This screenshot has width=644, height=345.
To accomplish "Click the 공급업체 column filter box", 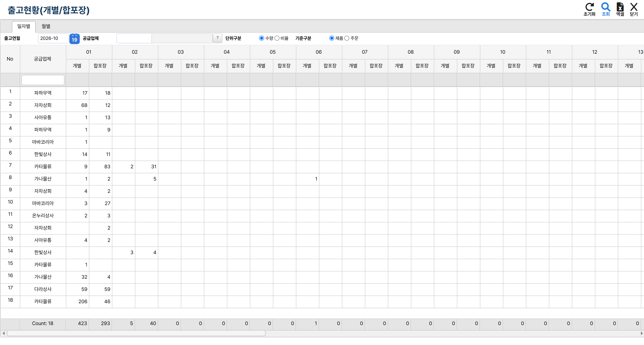I will pos(43,80).
